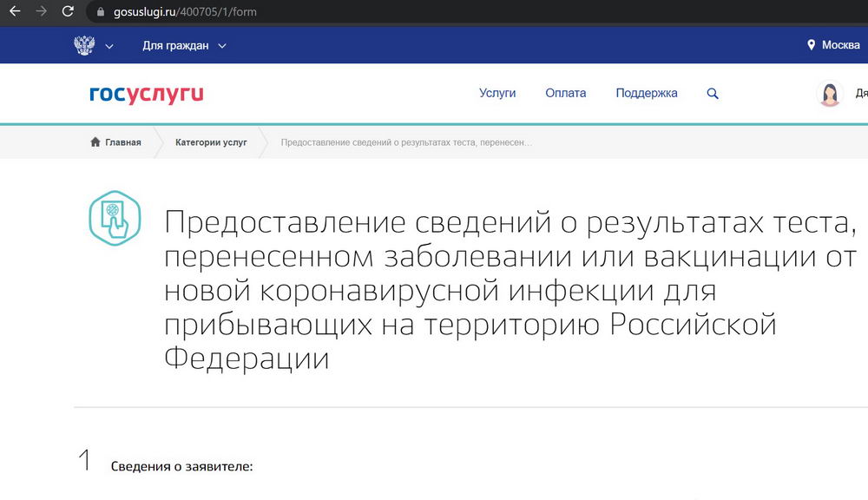Click the padlock site security icon

101,13
